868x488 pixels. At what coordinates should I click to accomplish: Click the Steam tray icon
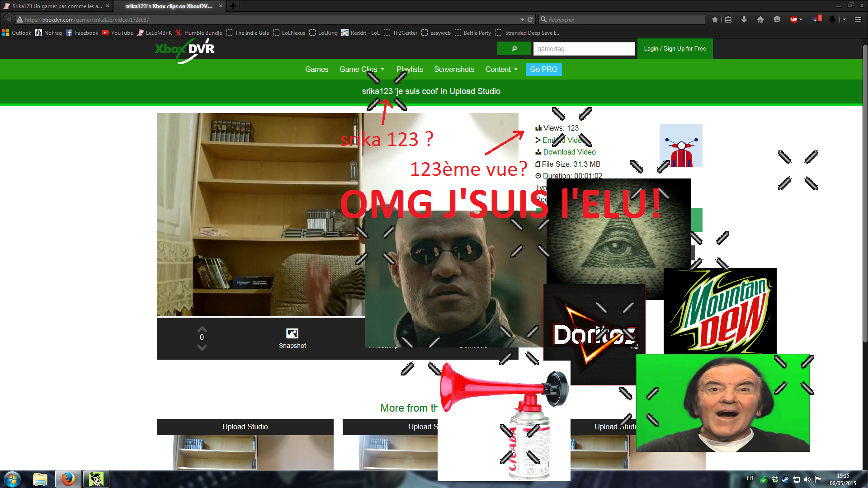[x=786, y=479]
